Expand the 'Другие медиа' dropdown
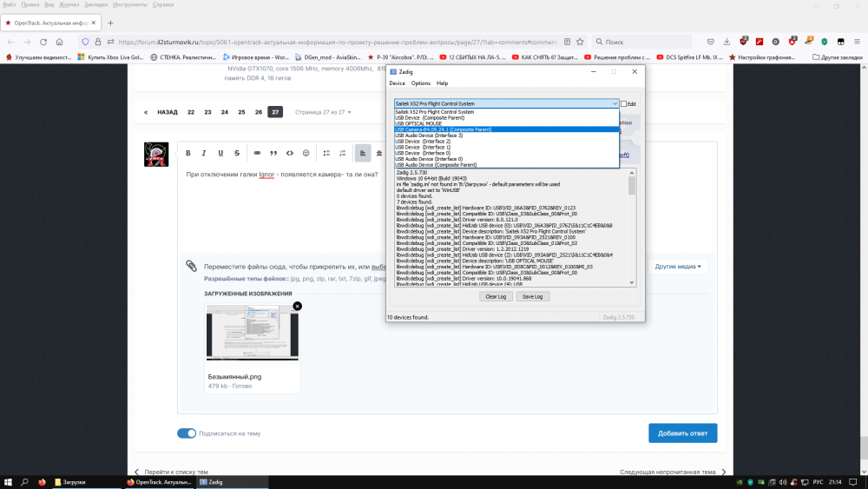 point(678,267)
